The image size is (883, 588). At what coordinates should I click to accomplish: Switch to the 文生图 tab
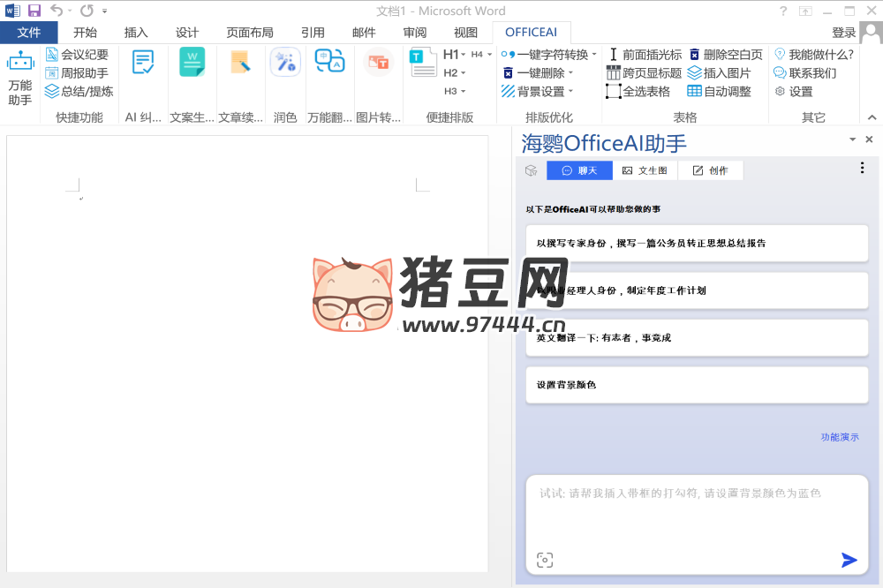[x=645, y=170]
